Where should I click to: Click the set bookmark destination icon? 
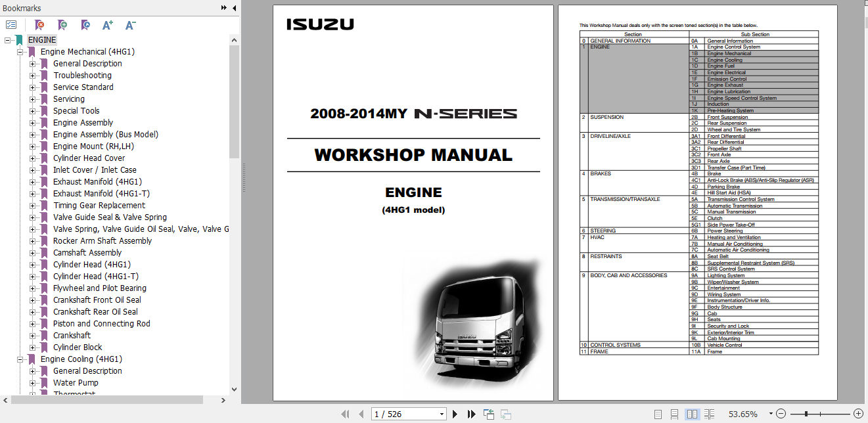85,25
